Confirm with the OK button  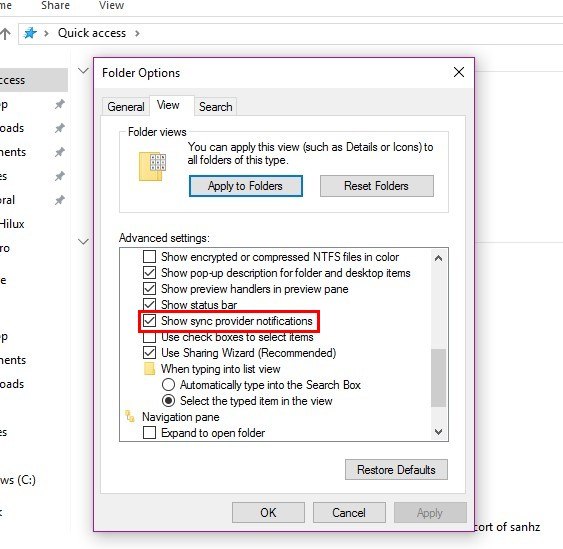pos(268,512)
